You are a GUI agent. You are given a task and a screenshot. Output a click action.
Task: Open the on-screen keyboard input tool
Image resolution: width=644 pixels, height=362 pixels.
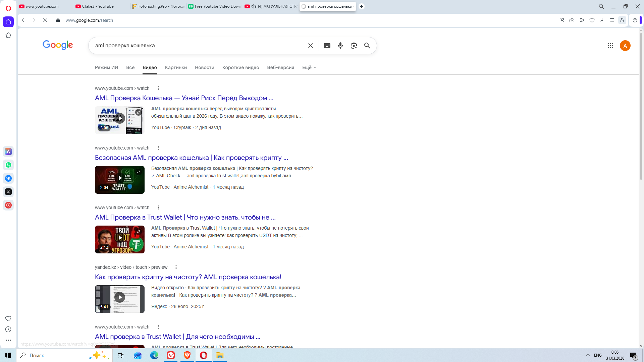point(327,46)
